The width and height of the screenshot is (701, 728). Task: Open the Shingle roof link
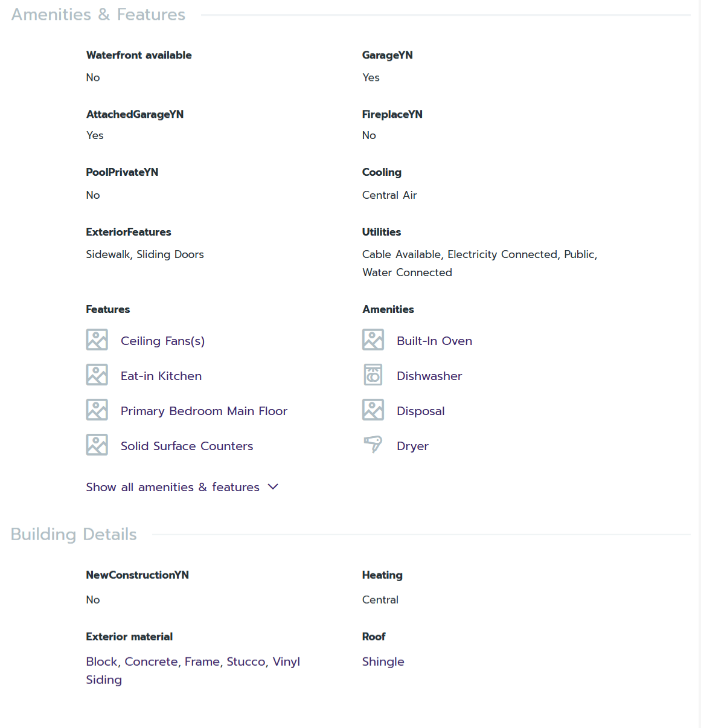383,662
